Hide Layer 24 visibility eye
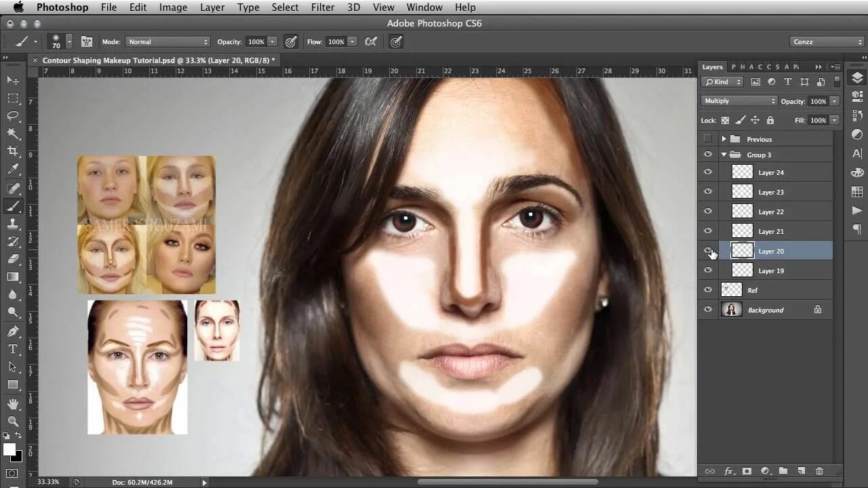 (708, 172)
